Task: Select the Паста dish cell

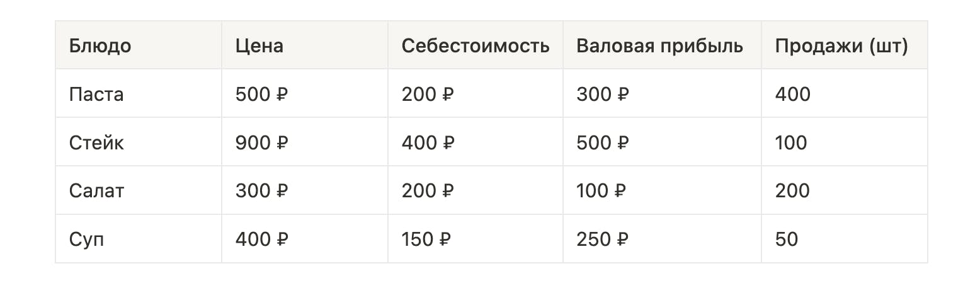Action: click(x=96, y=95)
